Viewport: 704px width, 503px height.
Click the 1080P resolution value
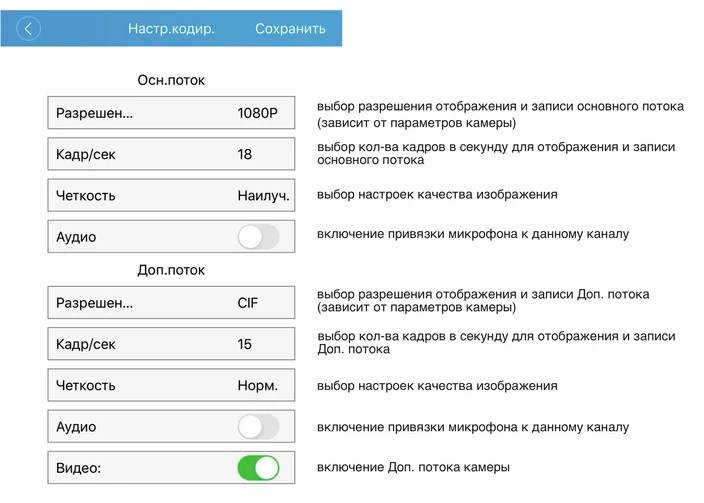point(258,113)
